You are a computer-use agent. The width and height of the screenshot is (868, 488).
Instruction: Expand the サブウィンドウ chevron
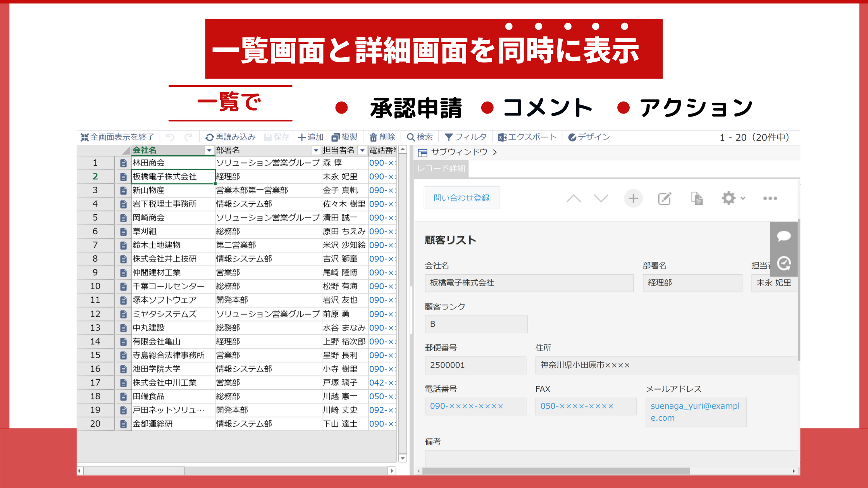tap(495, 152)
